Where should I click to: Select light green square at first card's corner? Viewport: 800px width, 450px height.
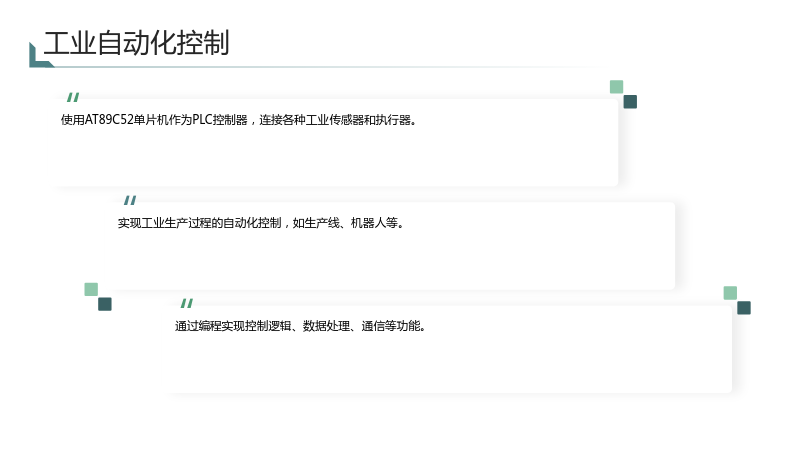click(x=616, y=87)
